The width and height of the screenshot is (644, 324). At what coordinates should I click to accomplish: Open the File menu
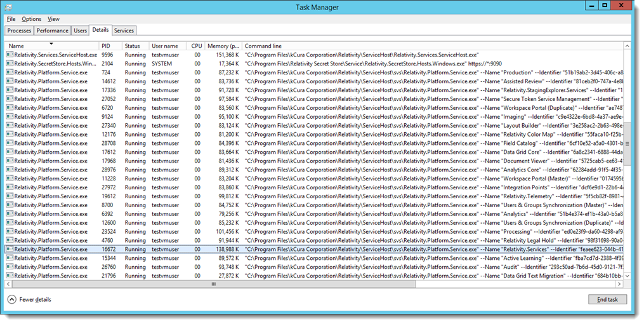(x=11, y=19)
